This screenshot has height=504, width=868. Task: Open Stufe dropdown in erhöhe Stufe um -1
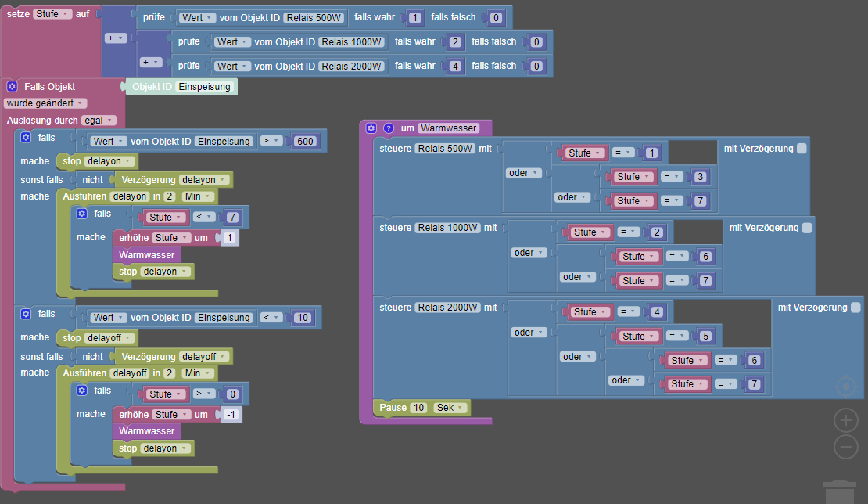pos(170,414)
